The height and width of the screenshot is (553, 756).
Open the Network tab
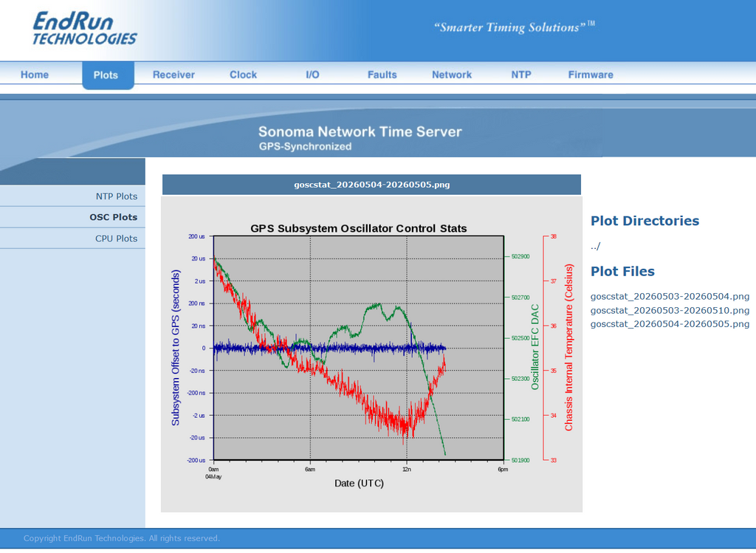(452, 75)
